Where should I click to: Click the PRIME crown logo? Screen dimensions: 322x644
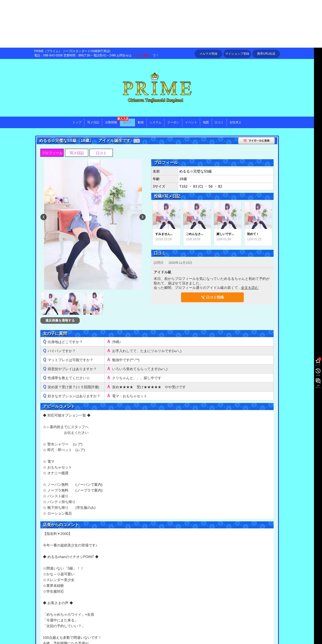click(157, 88)
